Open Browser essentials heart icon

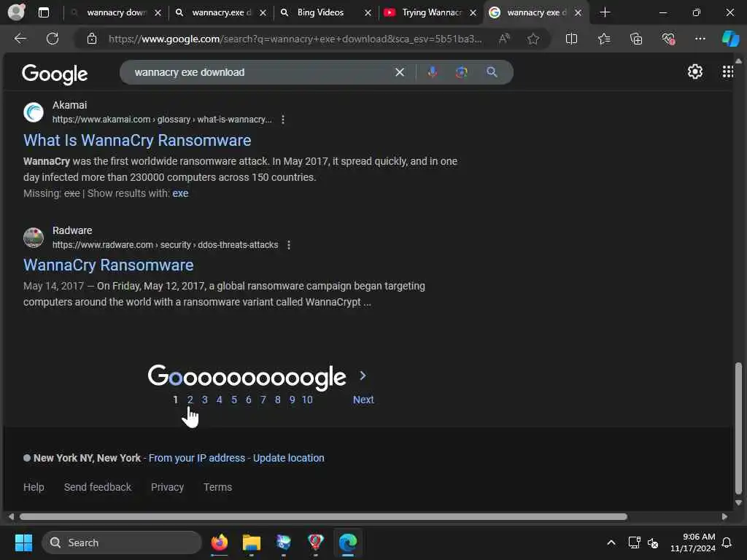668,39
